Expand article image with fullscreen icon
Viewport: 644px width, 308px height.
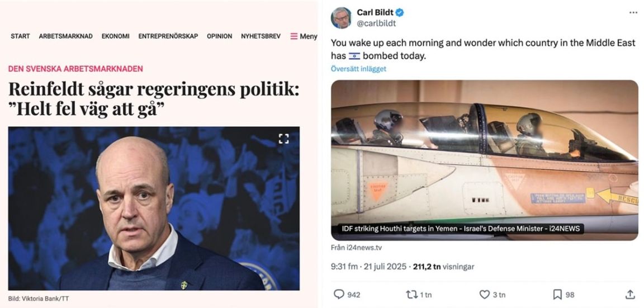click(x=284, y=139)
